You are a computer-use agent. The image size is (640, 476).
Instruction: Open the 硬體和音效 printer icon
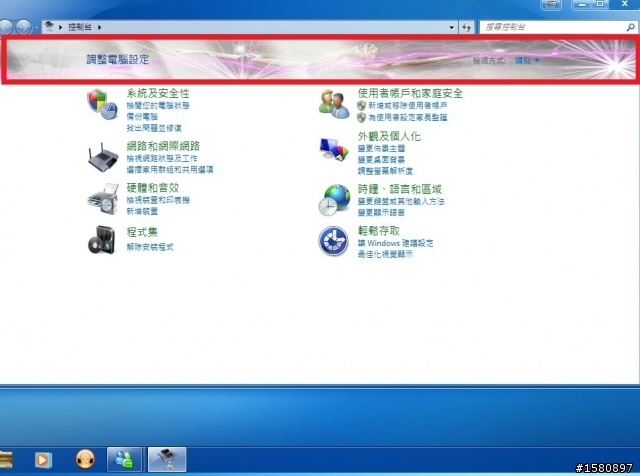tap(102, 199)
